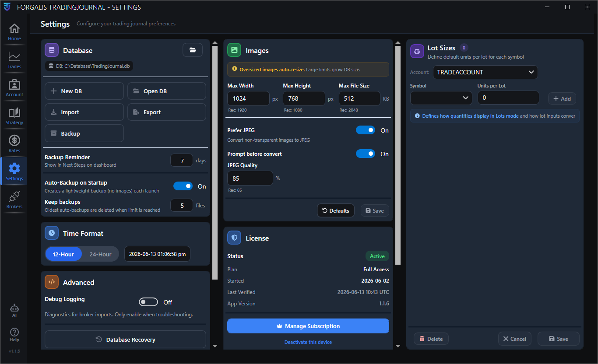Click the Lot Sizes count badge 0
The height and width of the screenshot is (364, 598).
coord(464,48)
